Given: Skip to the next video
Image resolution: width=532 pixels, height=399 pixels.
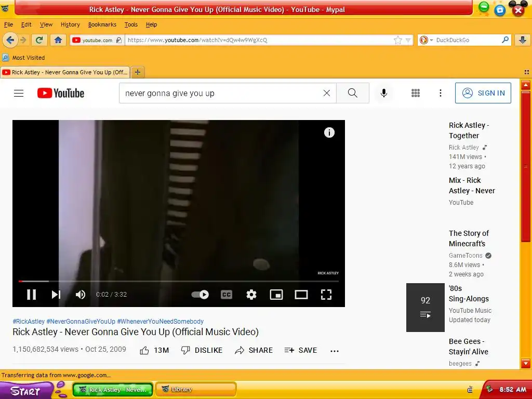Looking at the screenshot, I should coord(56,295).
